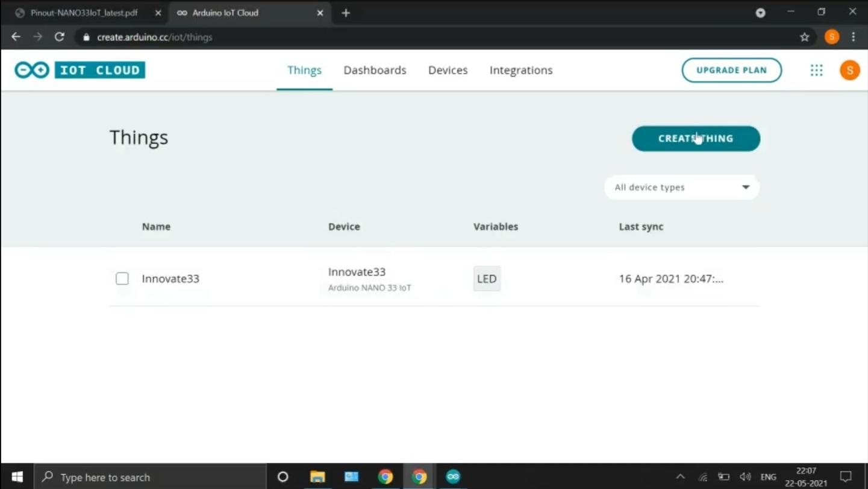Open taskbar clock showing 22:07

tap(806, 477)
